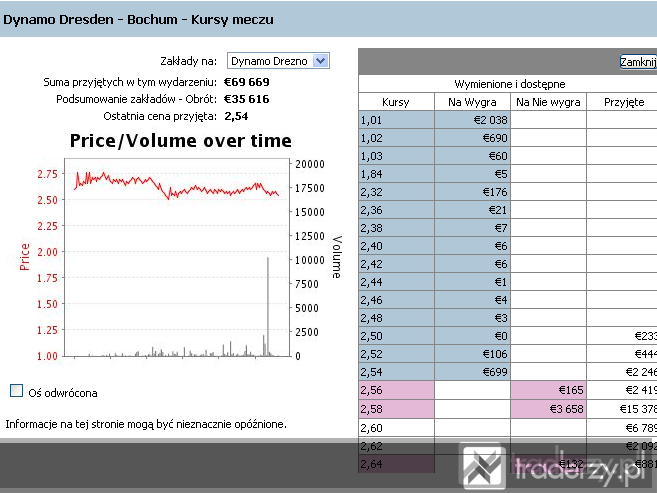Tick the 'Oś odwrócona' checkbox
The height and width of the screenshot is (493, 657).
[x=16, y=390]
